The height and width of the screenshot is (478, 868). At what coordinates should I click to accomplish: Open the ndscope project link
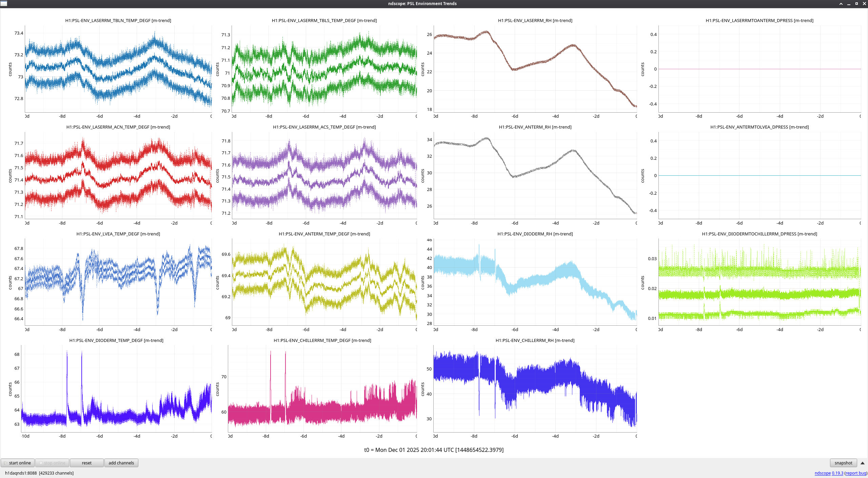(x=823, y=473)
